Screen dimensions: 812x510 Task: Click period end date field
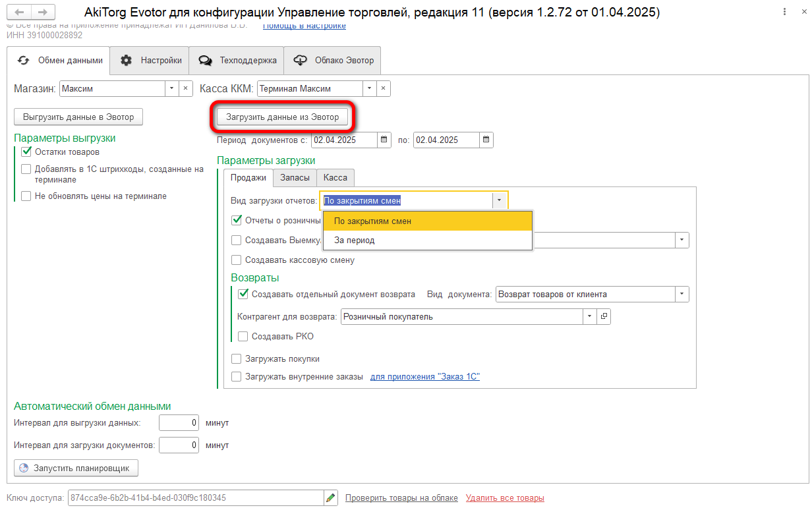[x=446, y=140]
